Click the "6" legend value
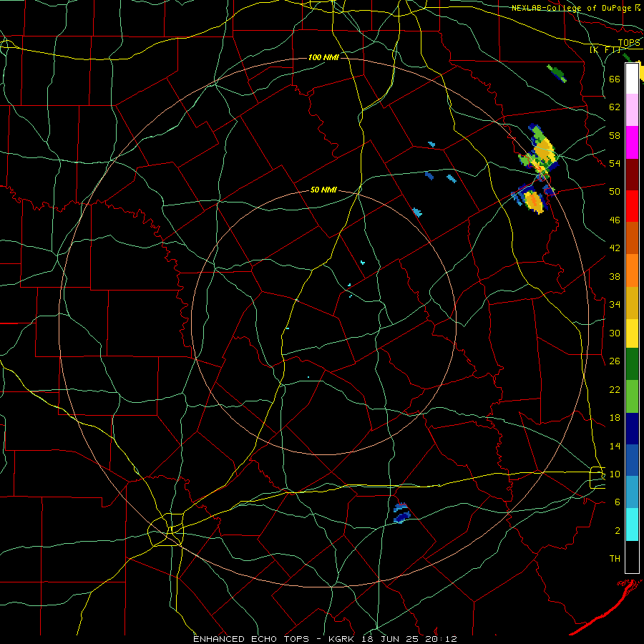The width and height of the screenshot is (644, 644). pos(618,502)
